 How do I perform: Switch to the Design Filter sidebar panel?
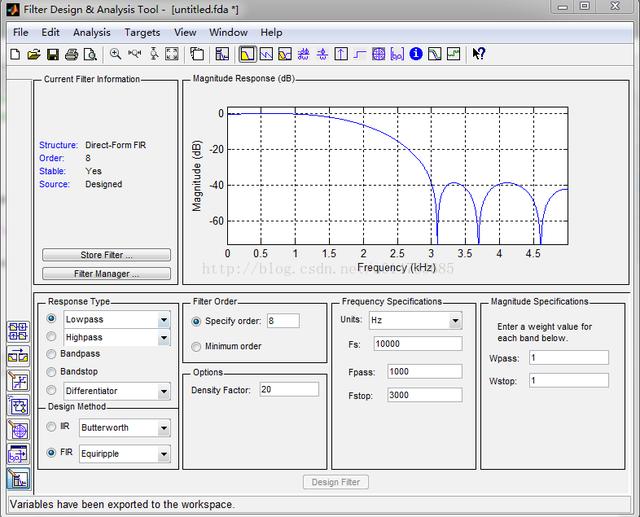point(18,479)
